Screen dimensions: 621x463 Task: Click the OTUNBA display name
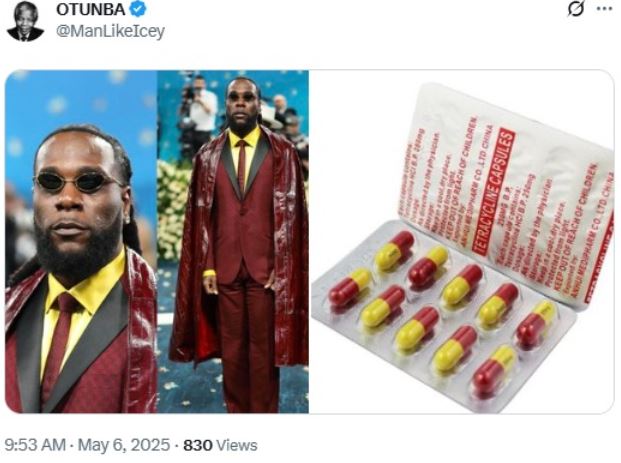91,9
